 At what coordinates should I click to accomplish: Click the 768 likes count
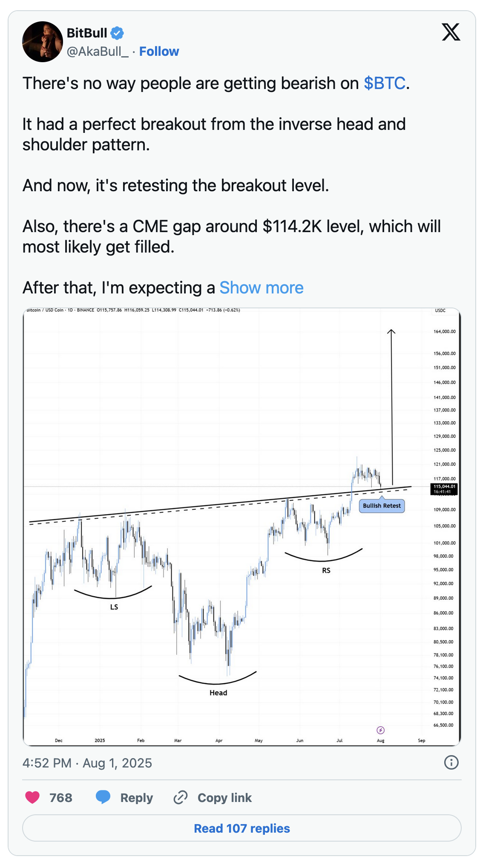[61, 798]
